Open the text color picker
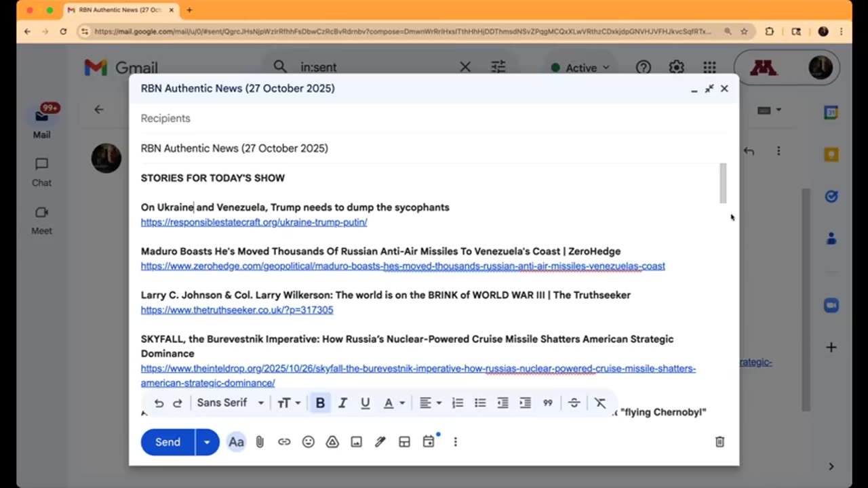This screenshot has height=488, width=868. pos(394,403)
